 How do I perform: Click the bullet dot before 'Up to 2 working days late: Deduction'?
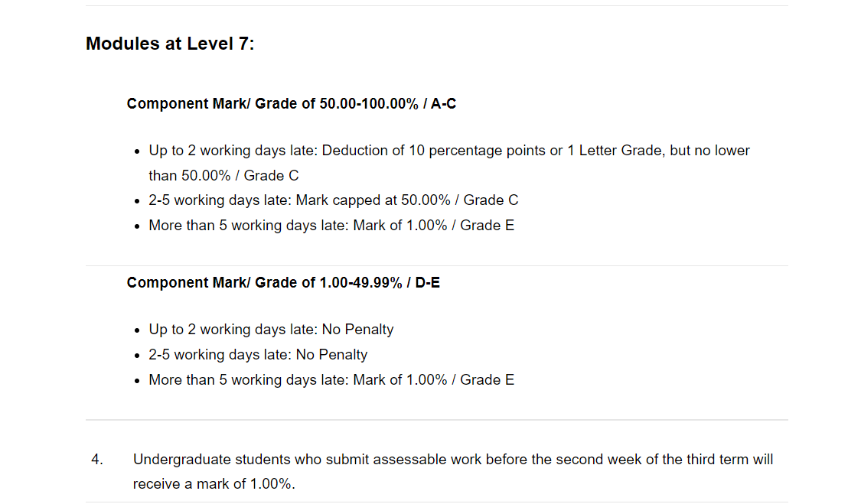tap(137, 151)
